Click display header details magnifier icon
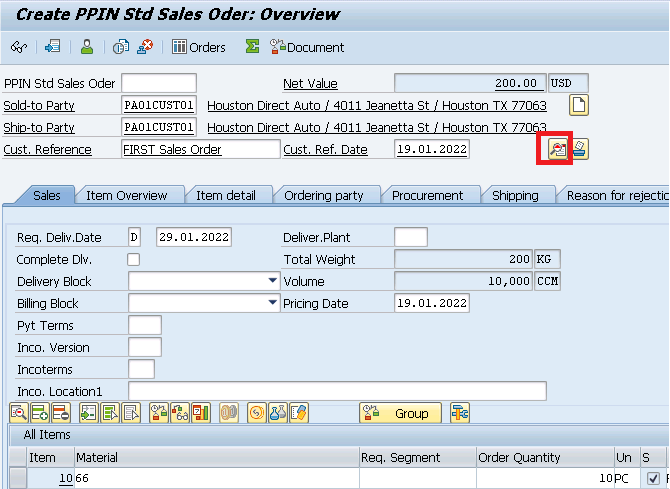The width and height of the screenshot is (670, 489). tap(558, 149)
